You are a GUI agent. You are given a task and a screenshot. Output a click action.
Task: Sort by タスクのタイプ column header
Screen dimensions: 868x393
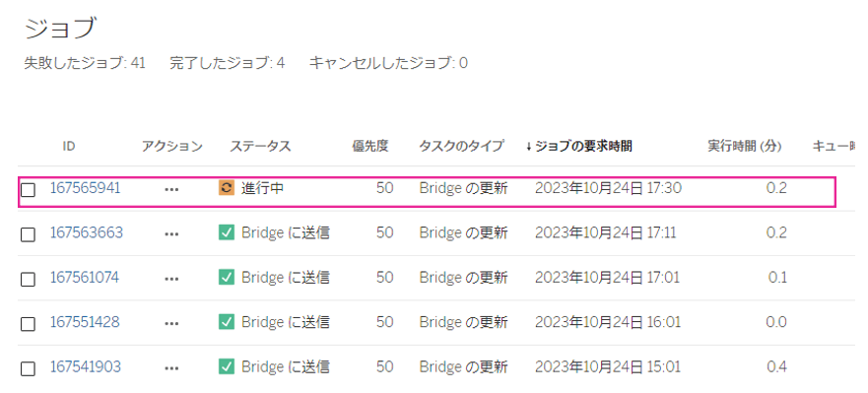[461, 146]
